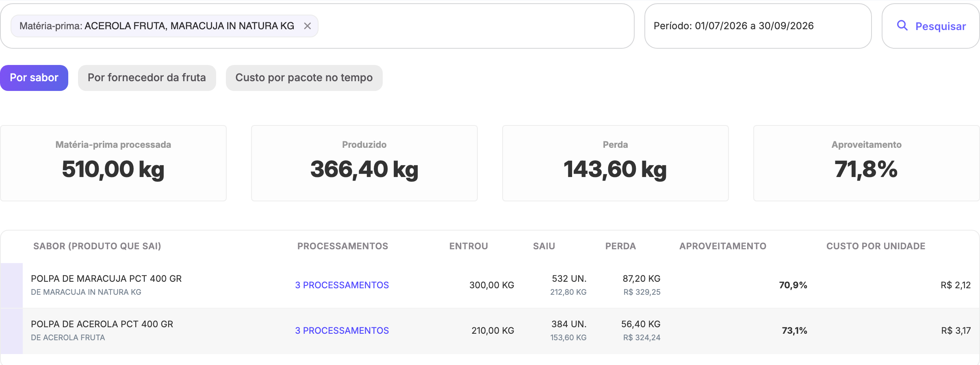Screen dimensions: 980x365
Task: Open the Período date range field
Action: (758, 26)
